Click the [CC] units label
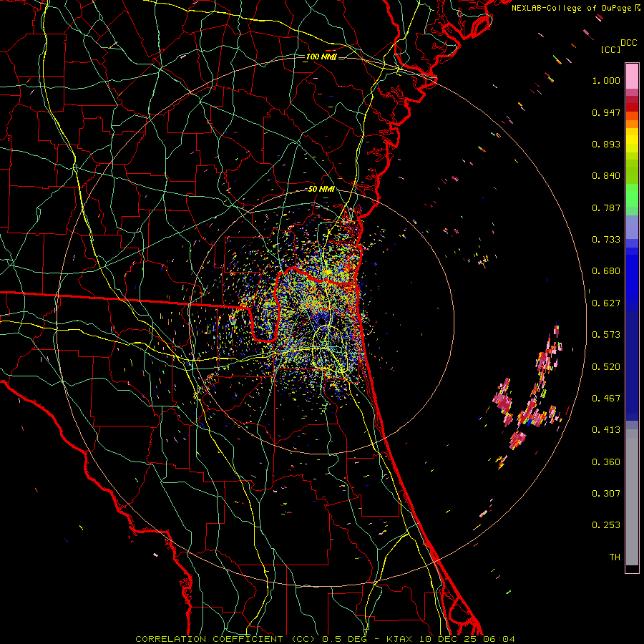Screen dimensions: 644x644 click(610, 49)
